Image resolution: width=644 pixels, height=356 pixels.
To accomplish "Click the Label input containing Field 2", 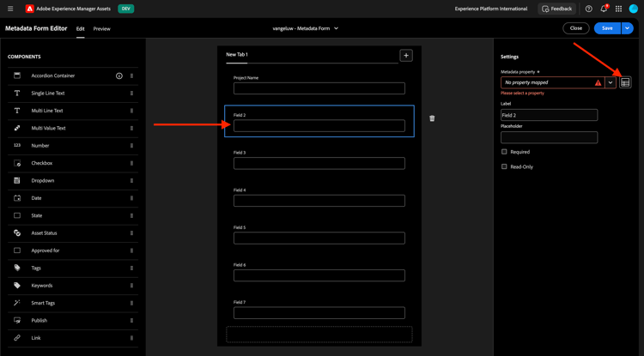I will 550,115.
